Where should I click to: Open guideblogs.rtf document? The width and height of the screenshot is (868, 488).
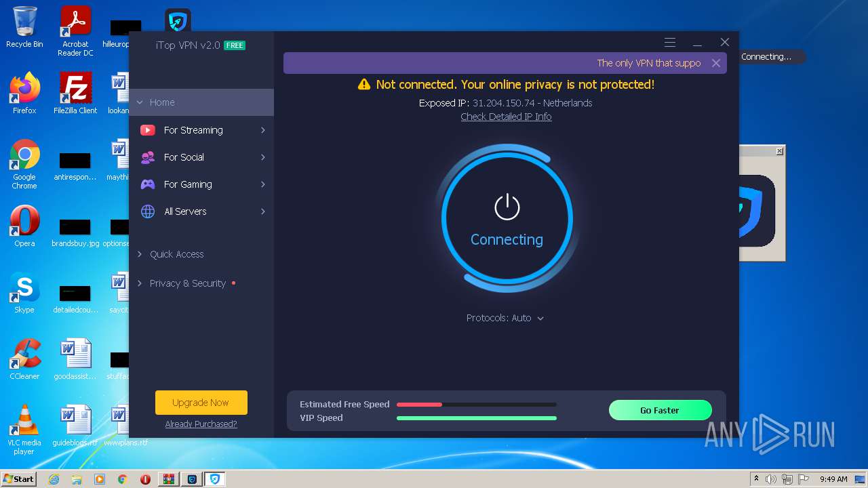tap(75, 426)
